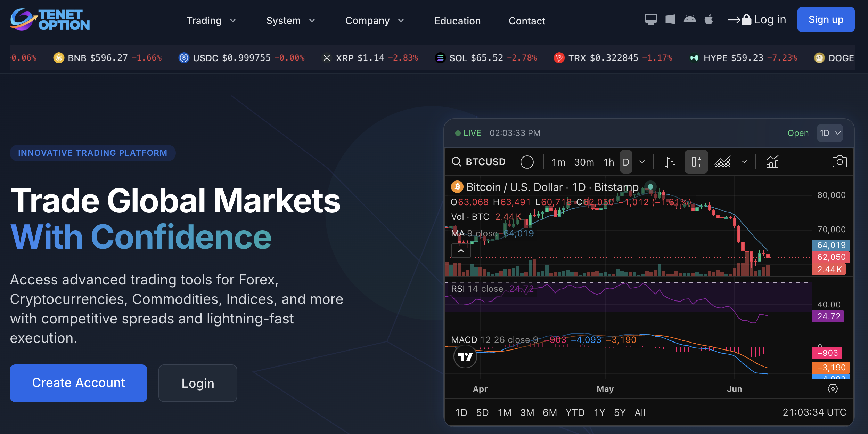The height and width of the screenshot is (434, 868).
Task: Open the Education page
Action: pyautogui.click(x=457, y=21)
